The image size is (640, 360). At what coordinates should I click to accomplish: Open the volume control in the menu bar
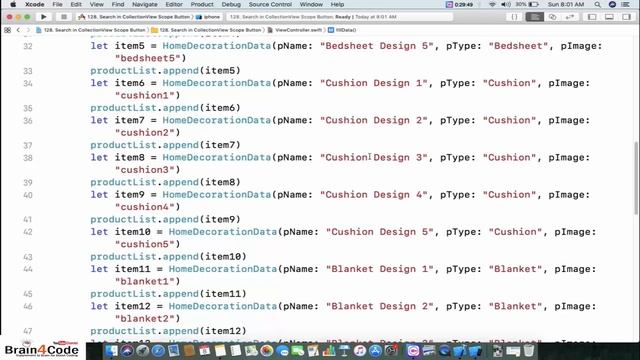[506, 4]
